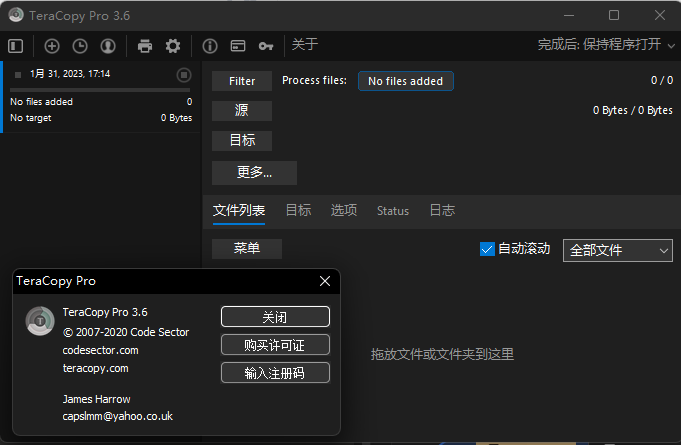Expand the 全部文件 filter combo box
681x445 pixels.
click(x=618, y=251)
